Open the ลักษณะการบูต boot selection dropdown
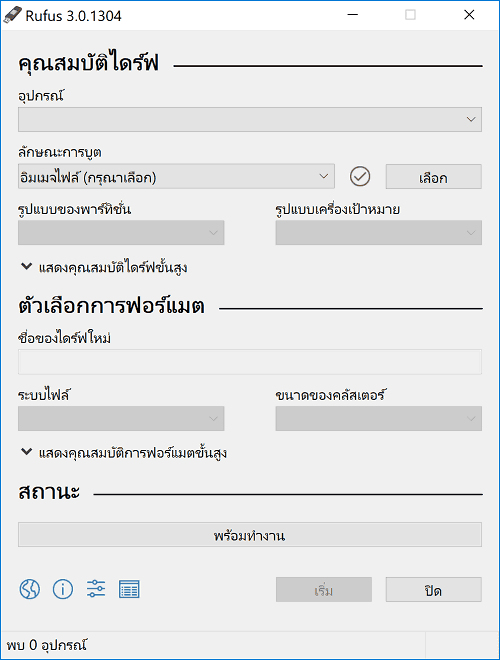500x660 pixels. coord(176,176)
